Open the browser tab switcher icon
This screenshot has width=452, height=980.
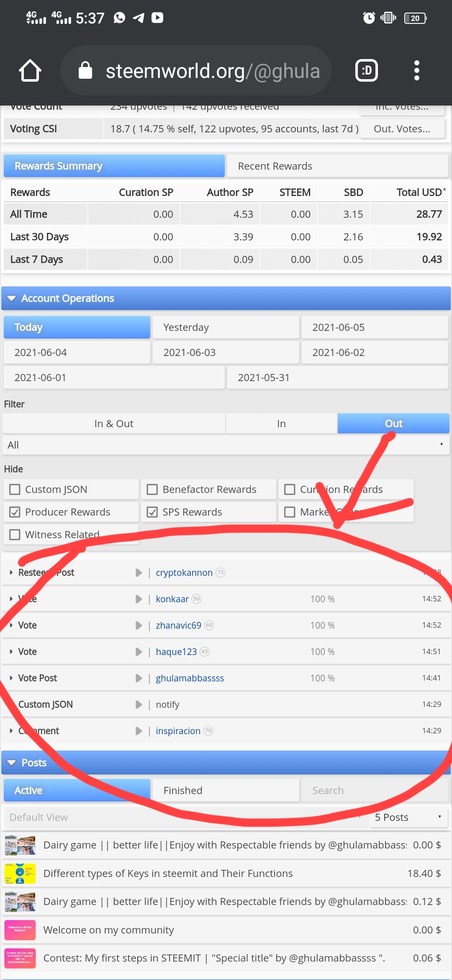pyautogui.click(x=367, y=70)
